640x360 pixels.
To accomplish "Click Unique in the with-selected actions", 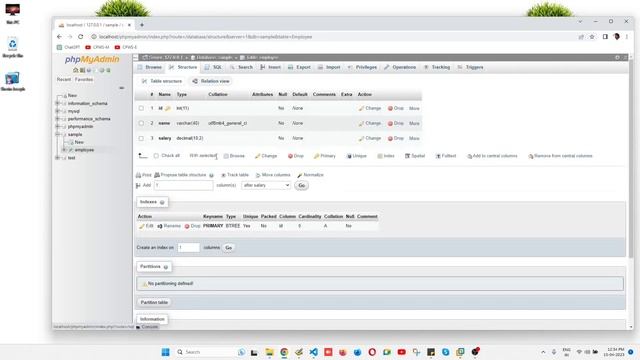I will pos(356,156).
